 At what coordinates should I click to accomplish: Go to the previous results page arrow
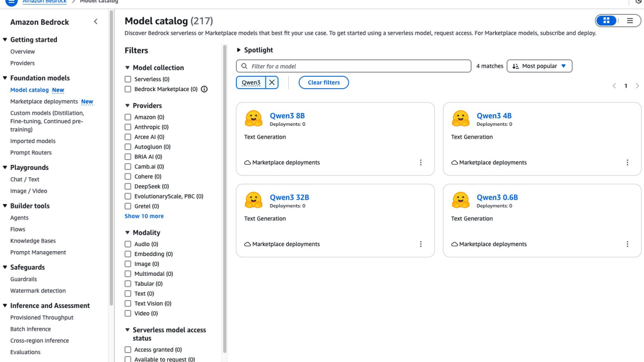coord(614,86)
